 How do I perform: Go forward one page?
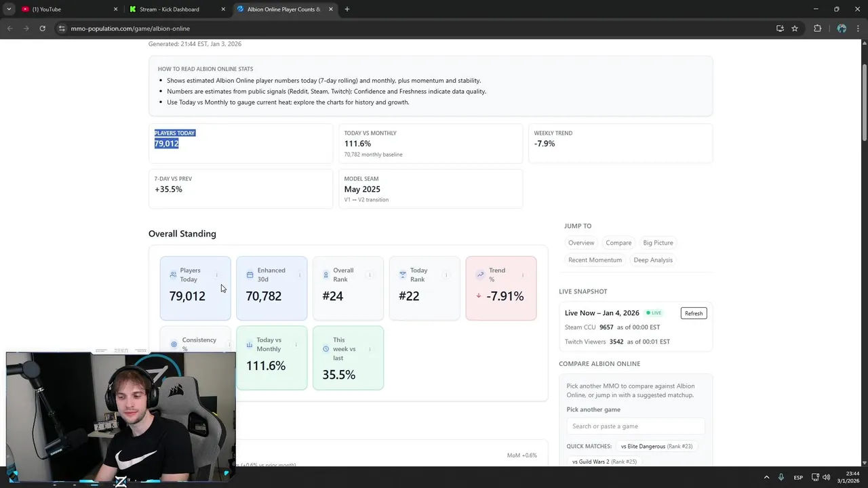[x=26, y=28]
